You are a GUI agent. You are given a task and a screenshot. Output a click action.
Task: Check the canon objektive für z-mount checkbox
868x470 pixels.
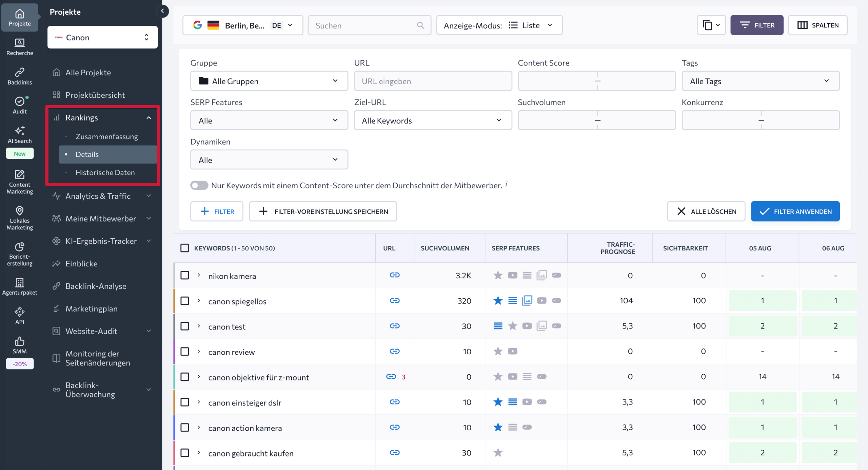click(x=184, y=377)
